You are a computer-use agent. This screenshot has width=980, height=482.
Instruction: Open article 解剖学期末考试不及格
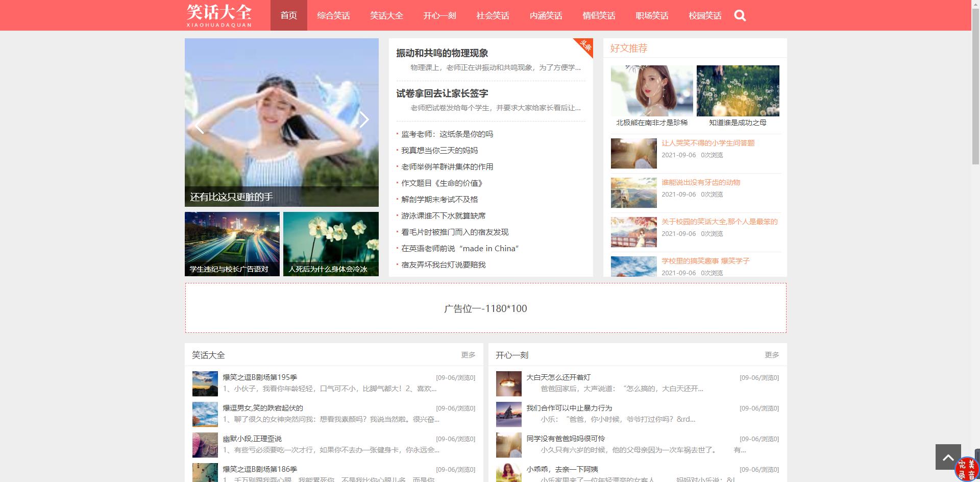click(x=439, y=199)
